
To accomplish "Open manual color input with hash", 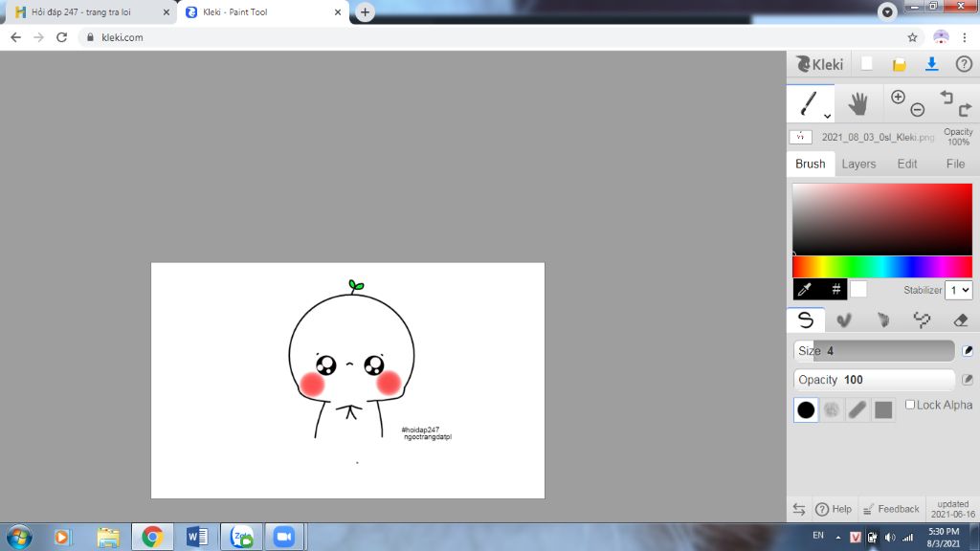I will (835, 289).
